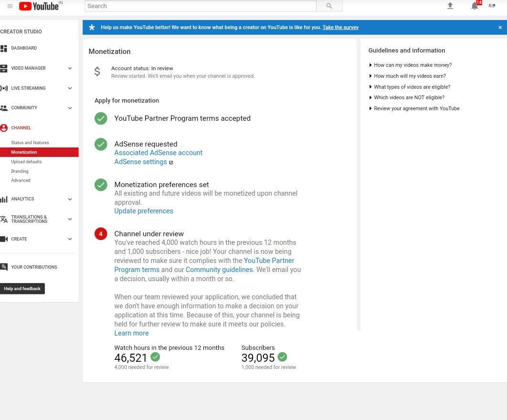The width and height of the screenshot is (507, 420).
Task: Open Branding menu item
Action: (x=20, y=171)
